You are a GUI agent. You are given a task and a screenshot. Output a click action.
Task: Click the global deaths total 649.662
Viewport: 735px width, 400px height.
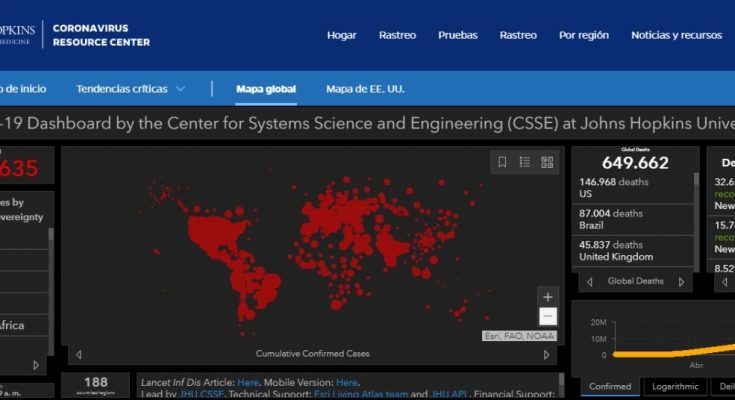click(x=635, y=163)
